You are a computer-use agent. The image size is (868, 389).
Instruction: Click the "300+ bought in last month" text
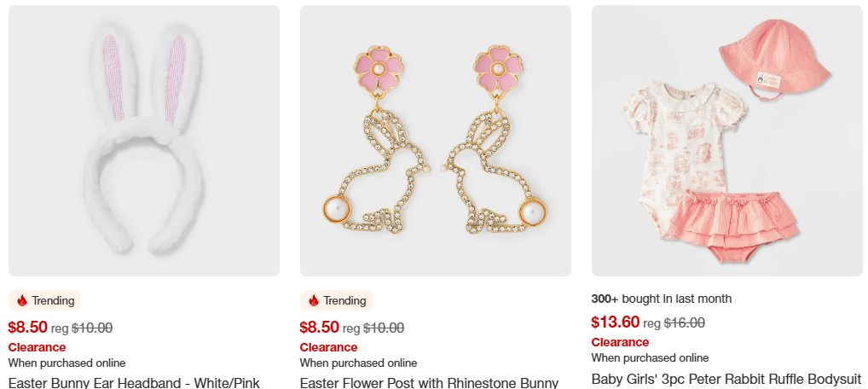(662, 299)
